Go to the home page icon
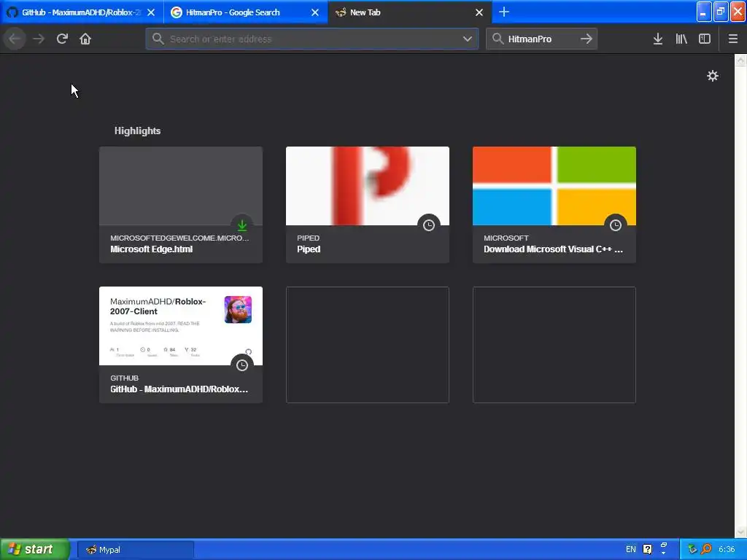This screenshot has height=560, width=747. click(x=85, y=39)
